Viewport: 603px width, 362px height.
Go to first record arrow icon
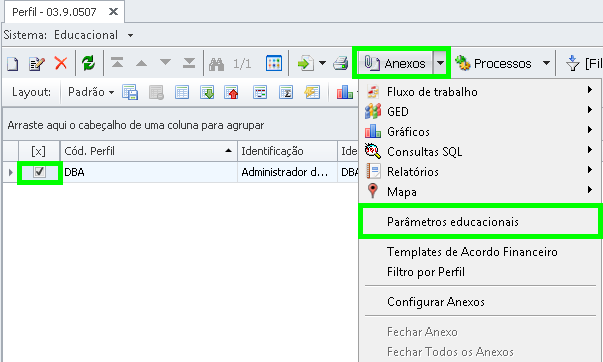point(117,63)
